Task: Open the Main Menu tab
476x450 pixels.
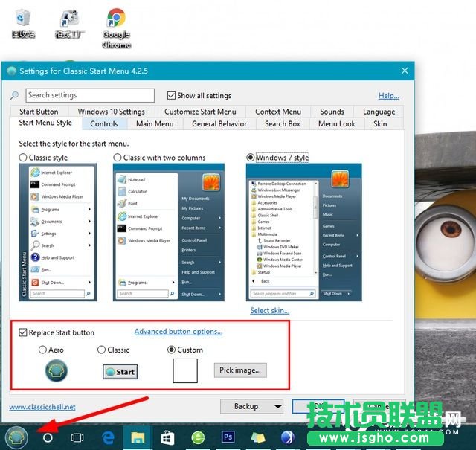Action: pyautogui.click(x=155, y=124)
